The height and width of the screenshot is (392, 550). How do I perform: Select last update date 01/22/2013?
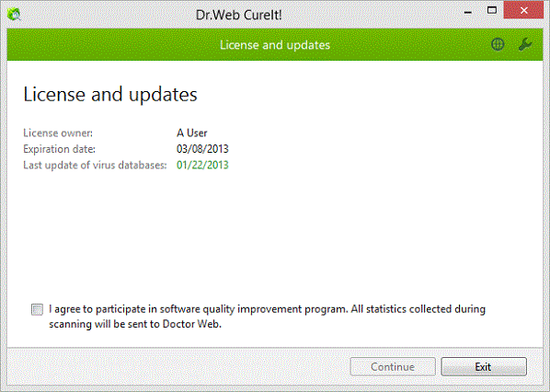coord(202,165)
